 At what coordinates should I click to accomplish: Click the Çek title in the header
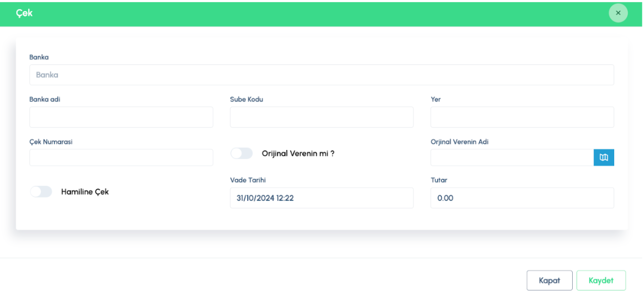coord(25,13)
